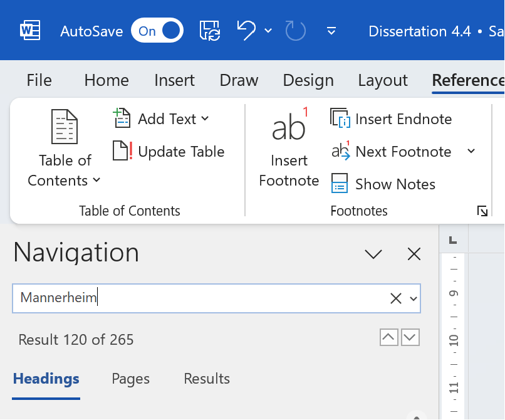The width and height of the screenshot is (505, 420).
Task: Select the Layout ribbon tab
Action: click(383, 80)
